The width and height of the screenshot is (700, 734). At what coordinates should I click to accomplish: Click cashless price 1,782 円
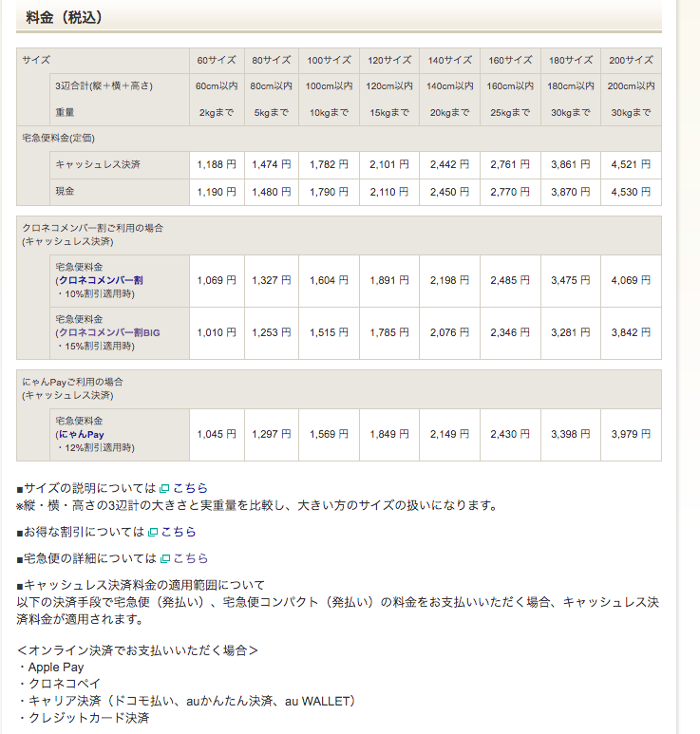[330, 165]
